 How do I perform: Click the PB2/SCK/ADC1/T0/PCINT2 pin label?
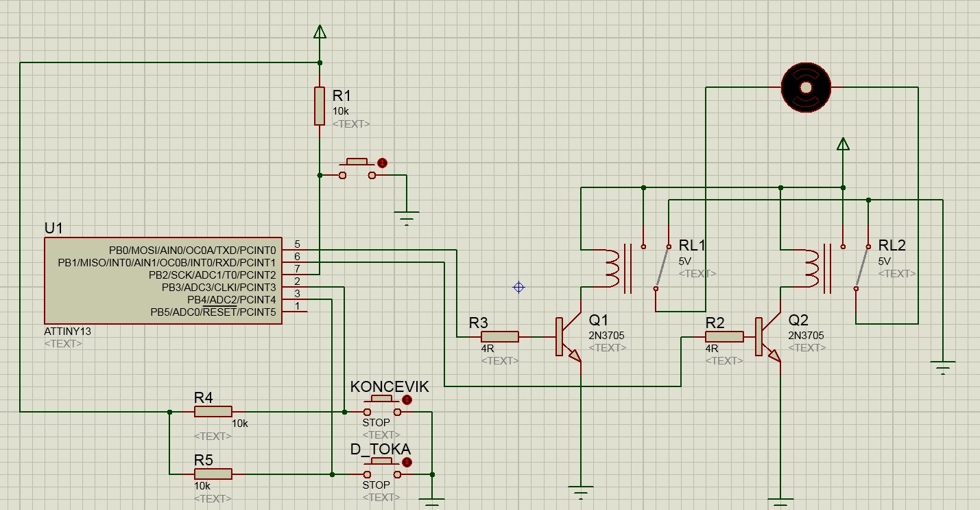point(212,275)
